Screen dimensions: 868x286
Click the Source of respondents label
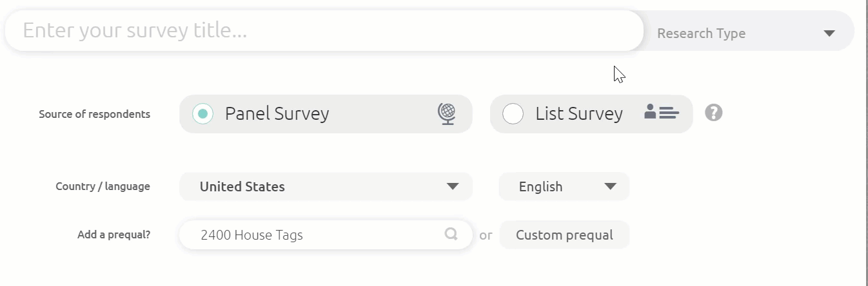click(94, 114)
